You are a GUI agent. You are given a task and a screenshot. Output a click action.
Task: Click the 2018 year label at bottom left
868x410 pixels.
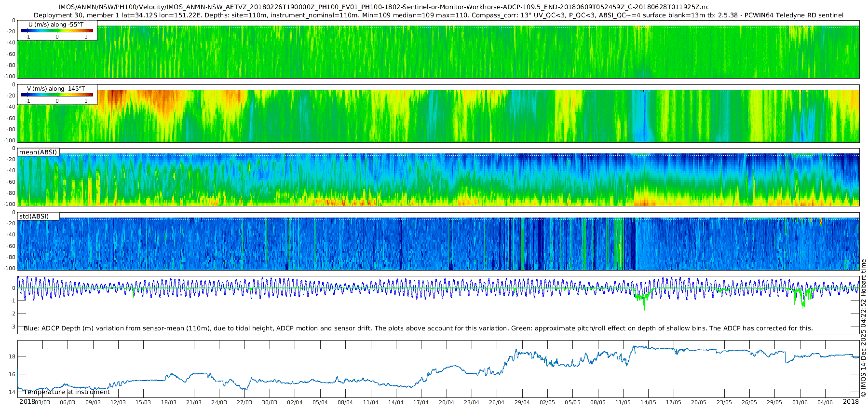click(x=27, y=401)
